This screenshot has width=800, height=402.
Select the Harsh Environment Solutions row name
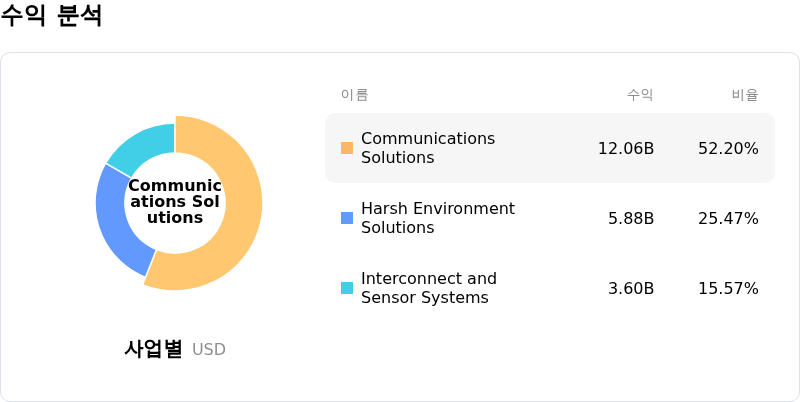point(437,218)
